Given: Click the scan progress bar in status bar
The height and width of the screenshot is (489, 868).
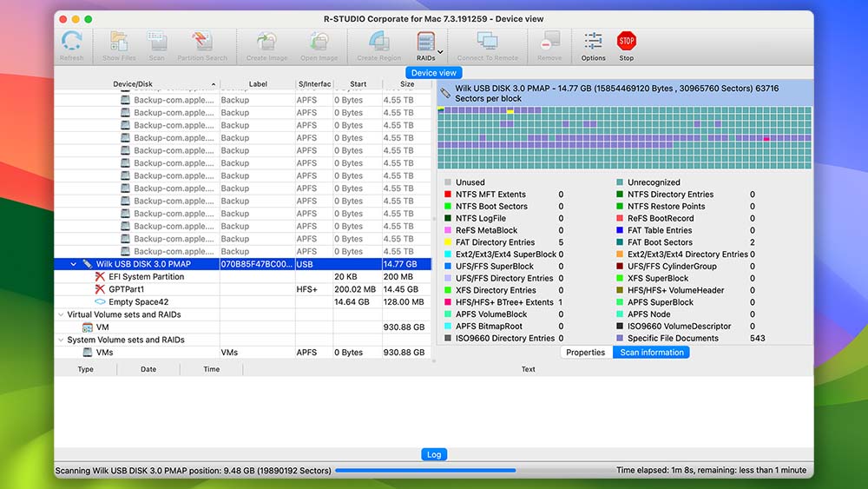Looking at the screenshot, I should 425,470.
